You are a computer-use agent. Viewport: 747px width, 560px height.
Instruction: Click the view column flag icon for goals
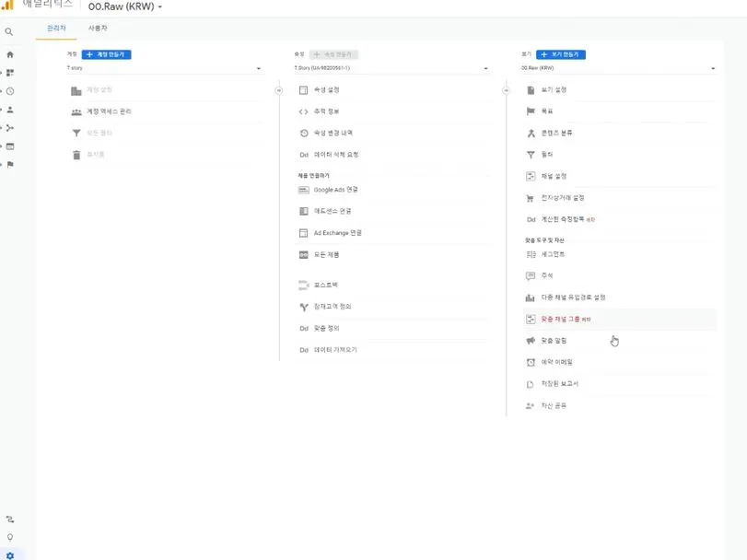click(x=531, y=111)
